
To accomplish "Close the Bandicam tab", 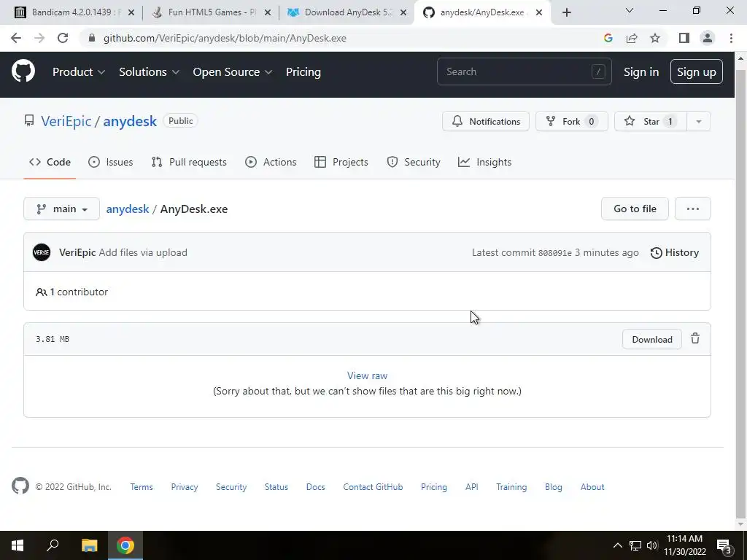I will [x=131, y=12].
